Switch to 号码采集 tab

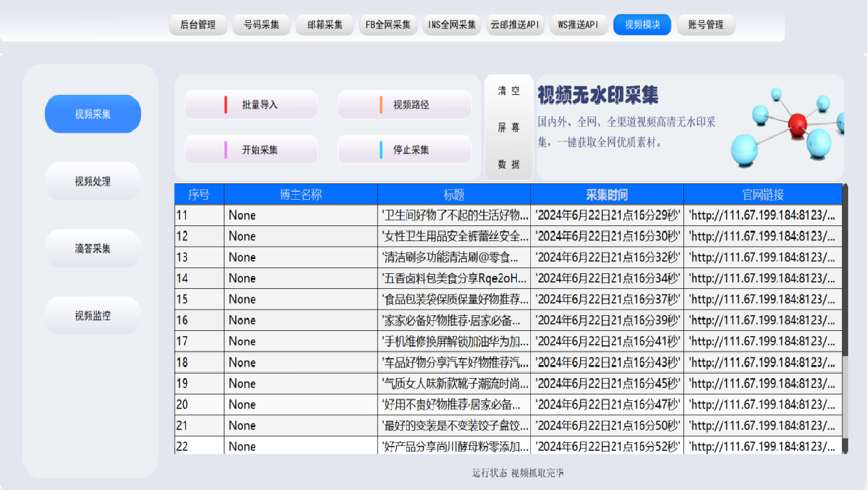pos(261,25)
